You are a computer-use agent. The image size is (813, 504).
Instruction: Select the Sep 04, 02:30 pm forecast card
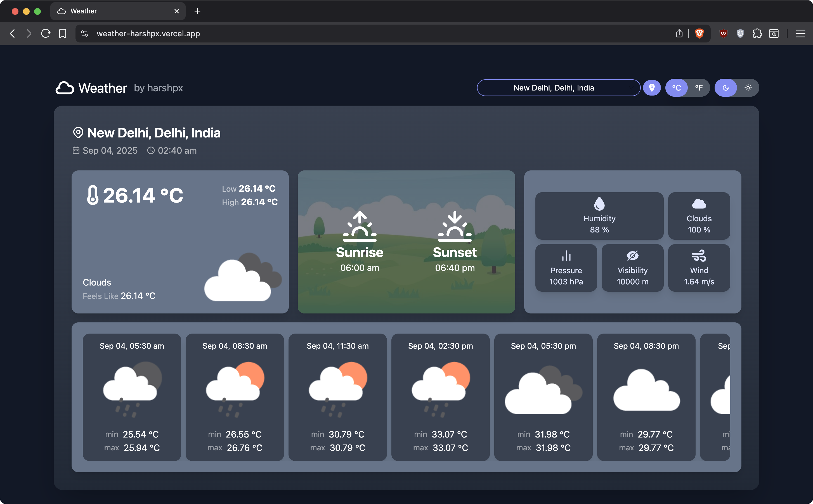coord(440,397)
